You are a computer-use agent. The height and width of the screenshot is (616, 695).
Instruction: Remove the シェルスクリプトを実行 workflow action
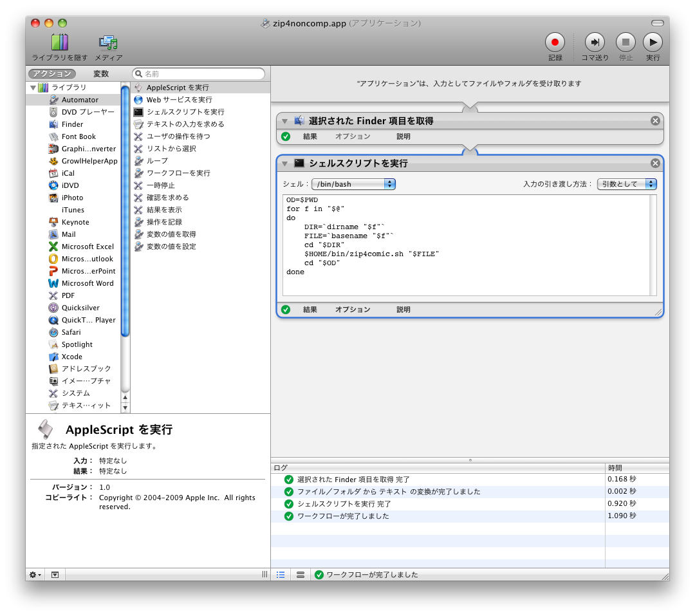(655, 163)
